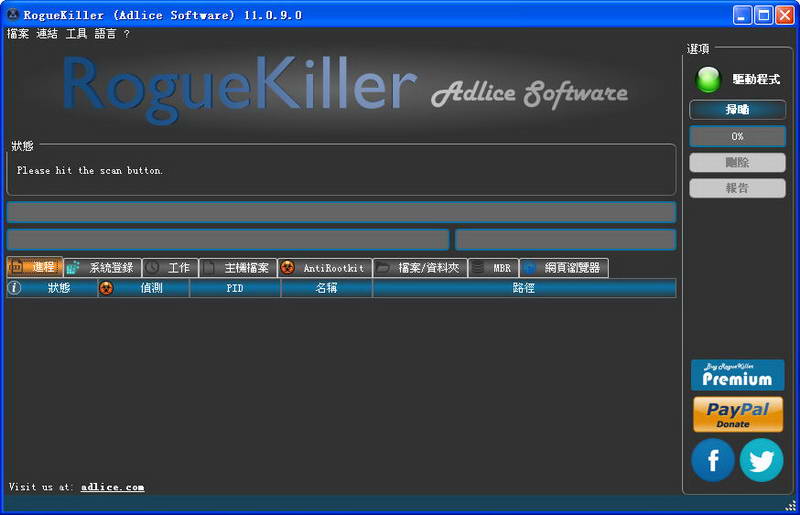Switch to the 主機檔案 tab
Viewport: 800px width, 515px height.
[238, 267]
